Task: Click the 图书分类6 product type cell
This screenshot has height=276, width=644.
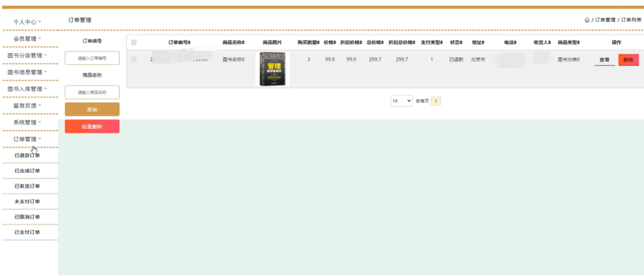Action: pyautogui.click(x=569, y=59)
